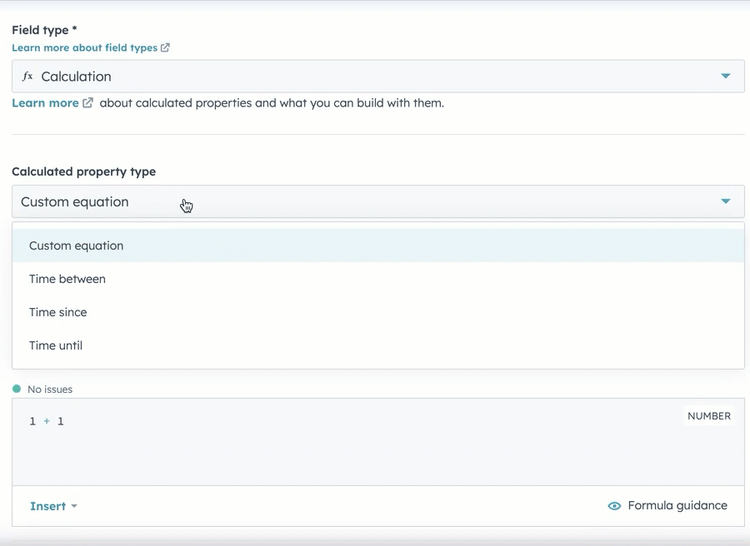Open the Insert dropdown caret
Image resolution: width=750 pixels, height=546 pixels.
[74, 507]
